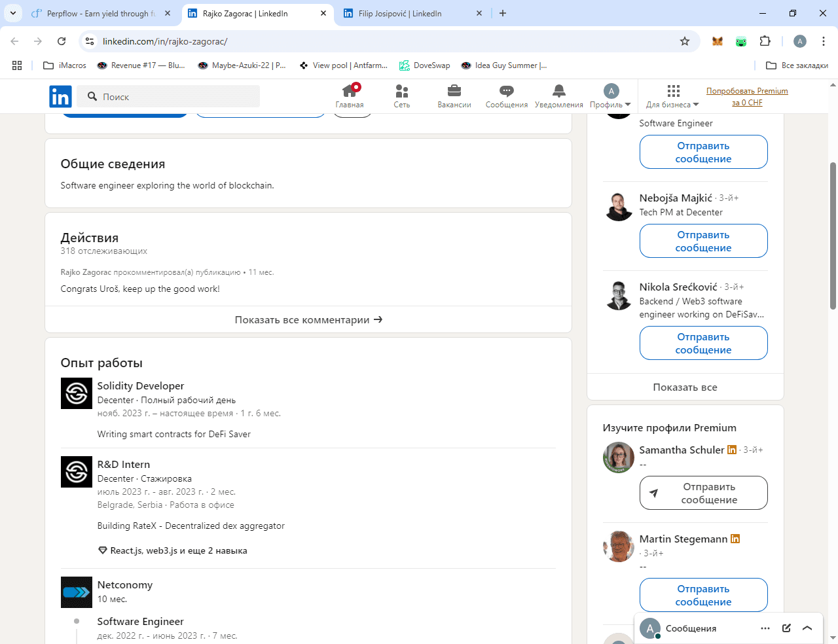Click Показать все комментарии link
Image resolution: width=838 pixels, height=644 pixels.
(308, 320)
